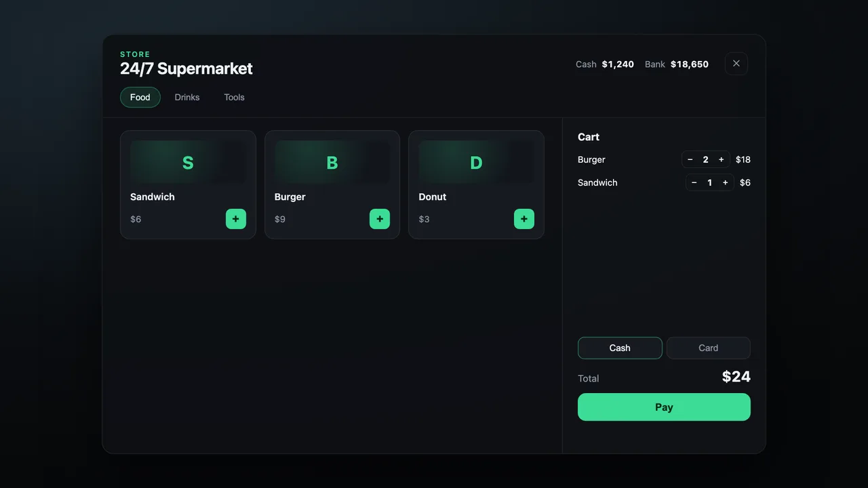This screenshot has width=868, height=488.
Task: Switch to the Drinks tab
Action: coord(187,97)
